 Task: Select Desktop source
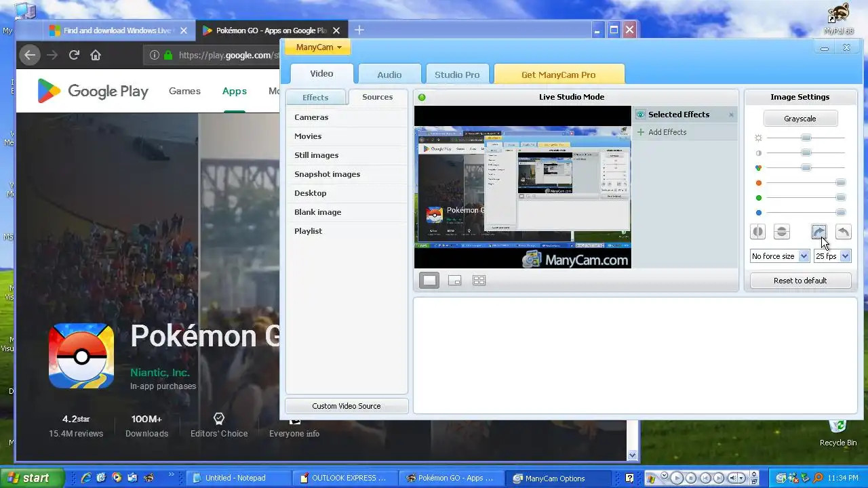[x=346, y=193]
